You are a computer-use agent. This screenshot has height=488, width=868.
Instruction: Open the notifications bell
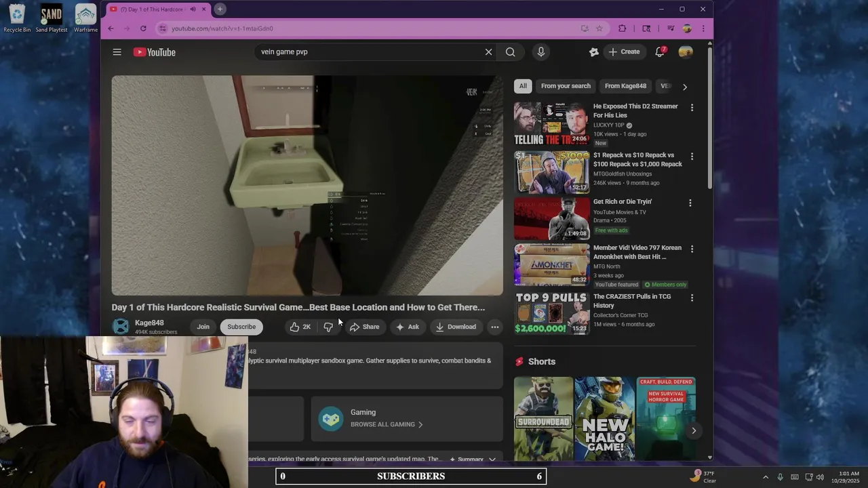(x=660, y=52)
